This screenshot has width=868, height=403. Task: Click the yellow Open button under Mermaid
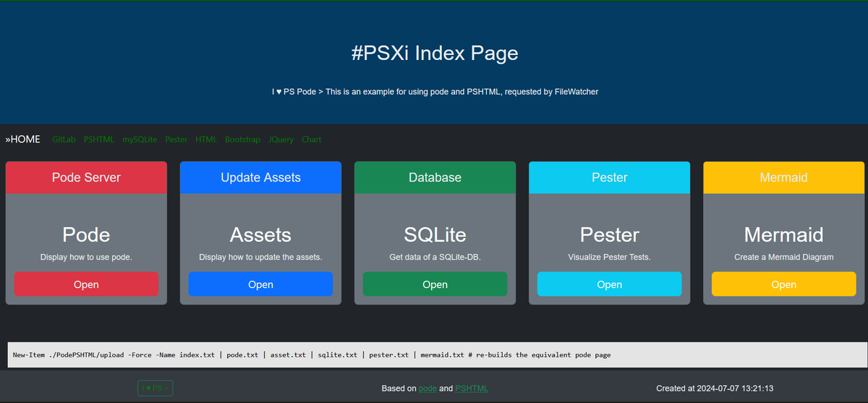[783, 284]
